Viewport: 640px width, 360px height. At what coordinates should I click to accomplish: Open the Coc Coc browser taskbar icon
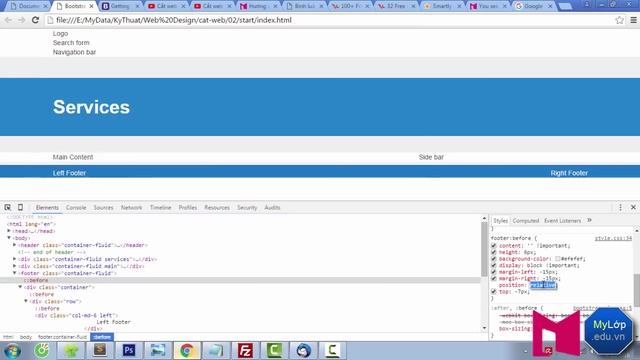42,351
